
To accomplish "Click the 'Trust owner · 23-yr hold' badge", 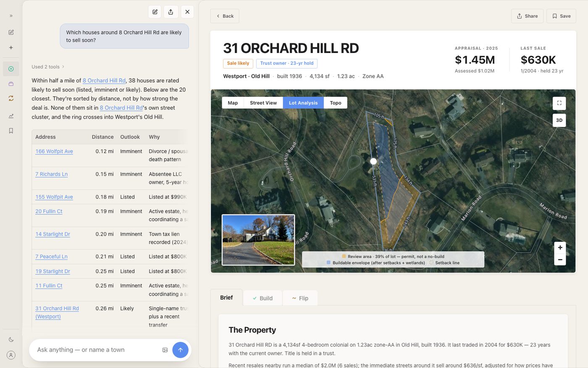I will 287,64.
